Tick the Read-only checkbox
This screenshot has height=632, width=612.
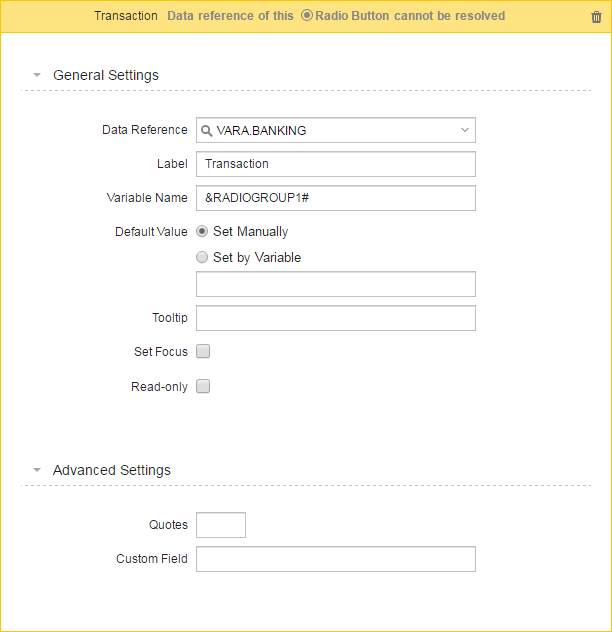(203, 386)
